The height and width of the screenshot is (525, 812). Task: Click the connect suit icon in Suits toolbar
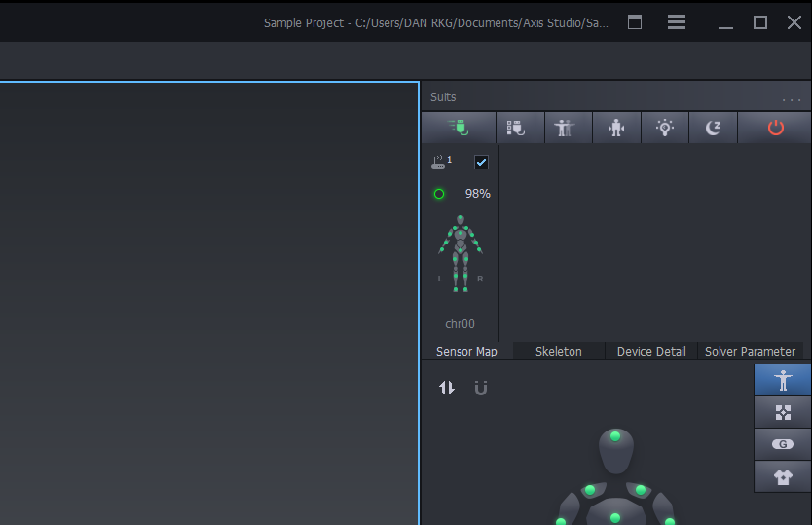[459, 128]
